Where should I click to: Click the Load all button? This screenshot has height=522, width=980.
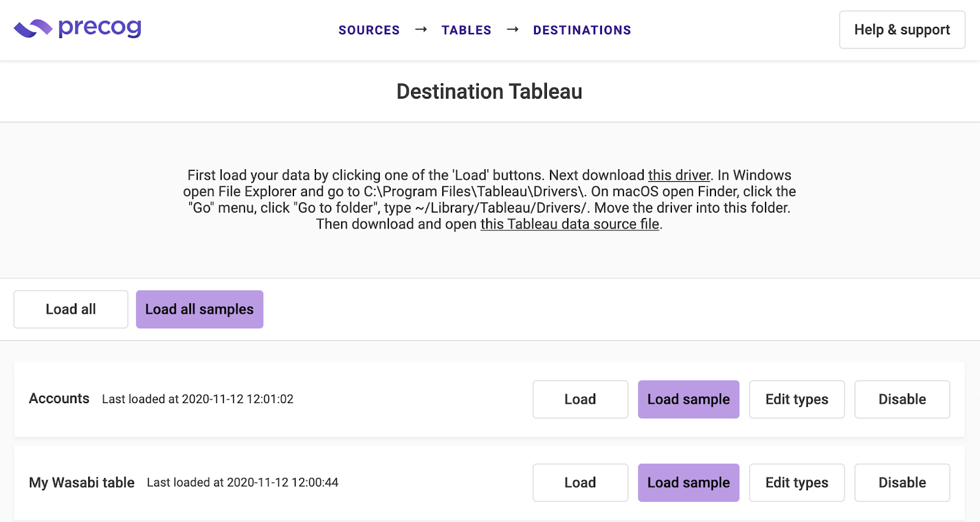click(x=71, y=309)
